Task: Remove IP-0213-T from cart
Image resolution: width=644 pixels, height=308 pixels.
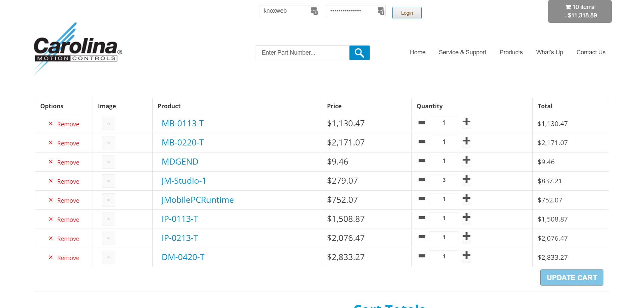Action: click(x=64, y=239)
